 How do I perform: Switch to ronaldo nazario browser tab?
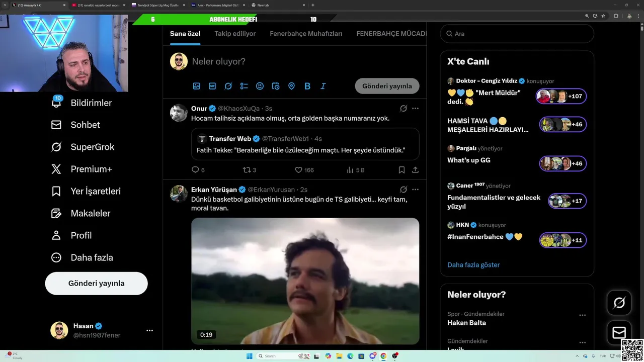[99, 5]
